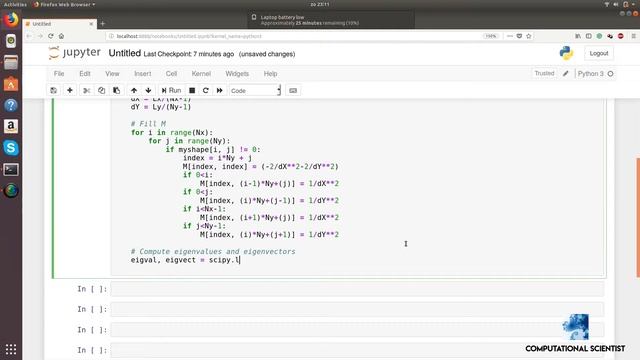Move selected cell down
640x360 pixels.
[148, 90]
